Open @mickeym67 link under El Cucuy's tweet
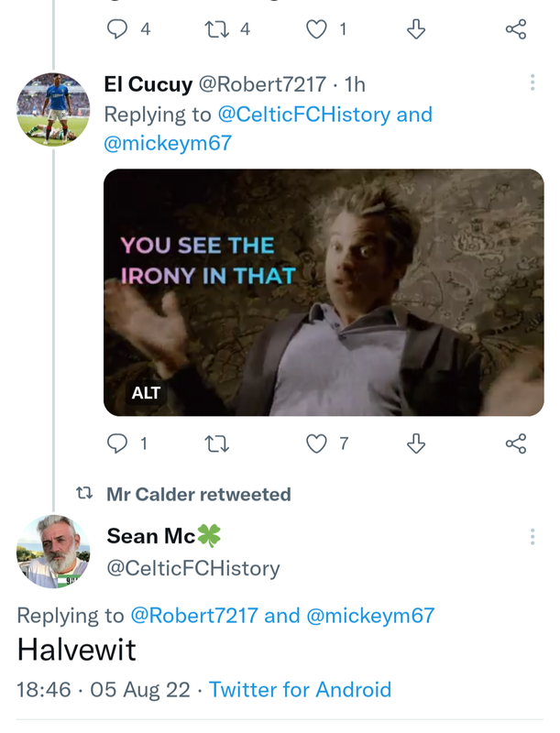The width and height of the screenshot is (560, 733). [168, 143]
